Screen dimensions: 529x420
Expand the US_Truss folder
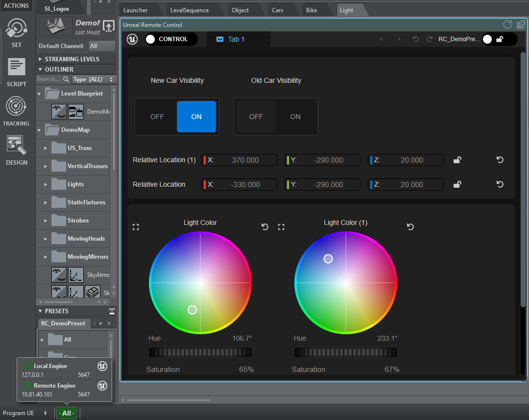pos(46,148)
